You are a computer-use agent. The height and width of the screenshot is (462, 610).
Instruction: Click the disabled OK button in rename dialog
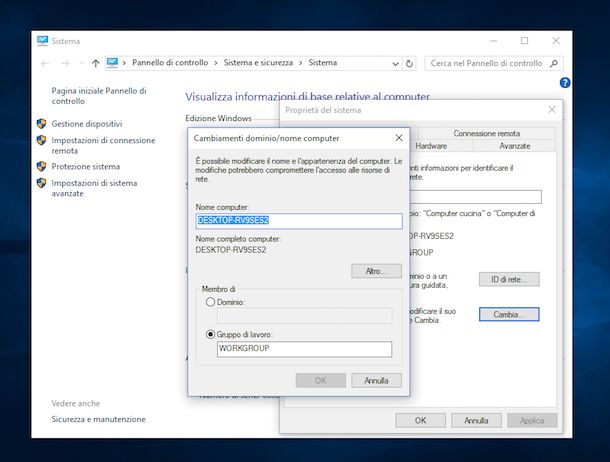pos(321,380)
